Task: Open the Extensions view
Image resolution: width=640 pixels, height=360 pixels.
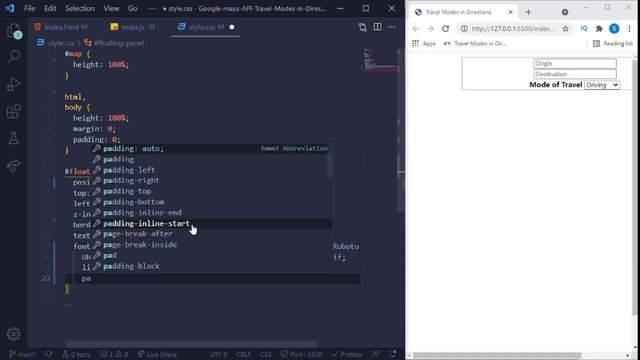Action: tap(13, 111)
